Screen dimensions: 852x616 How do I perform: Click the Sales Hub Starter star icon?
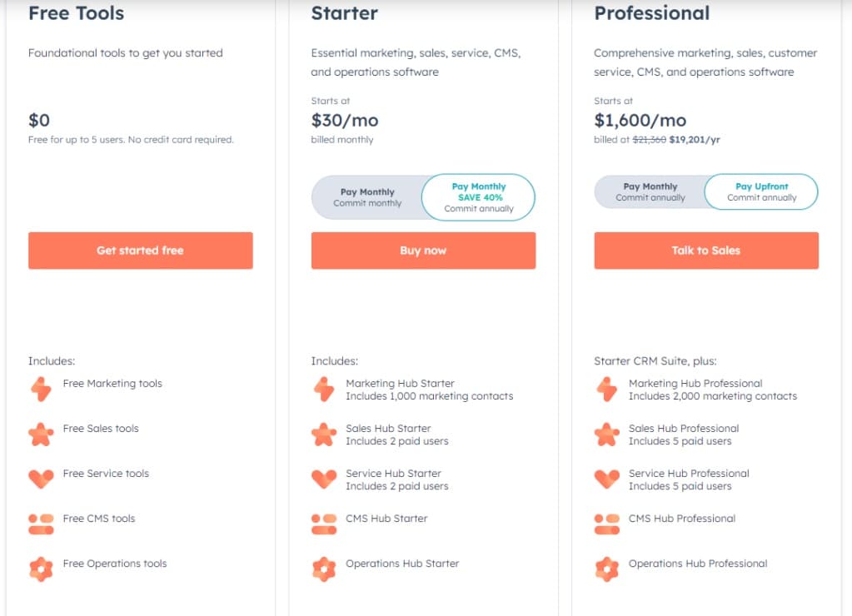click(x=324, y=435)
